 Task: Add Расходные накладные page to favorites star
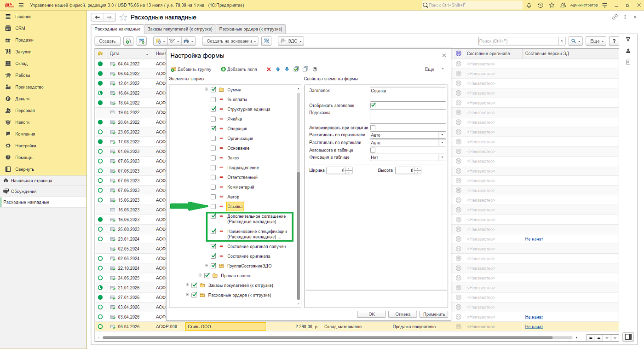pyautogui.click(x=123, y=17)
